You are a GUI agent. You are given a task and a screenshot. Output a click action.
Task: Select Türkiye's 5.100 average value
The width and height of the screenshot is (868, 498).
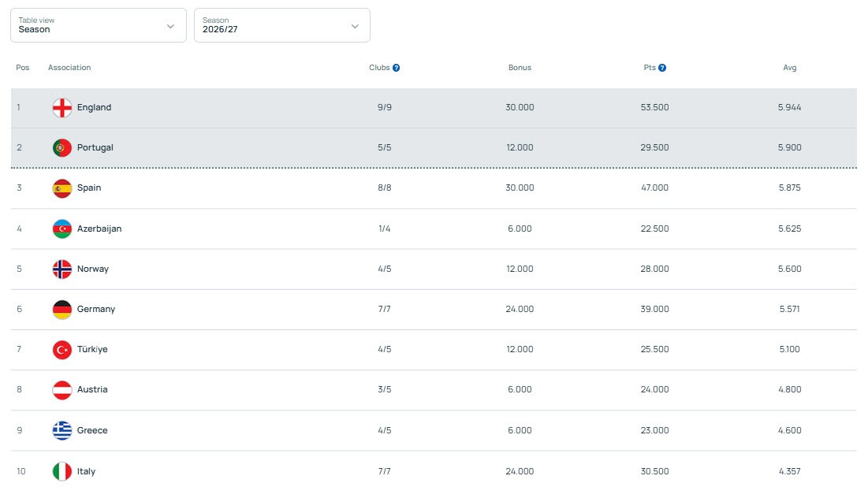(789, 349)
